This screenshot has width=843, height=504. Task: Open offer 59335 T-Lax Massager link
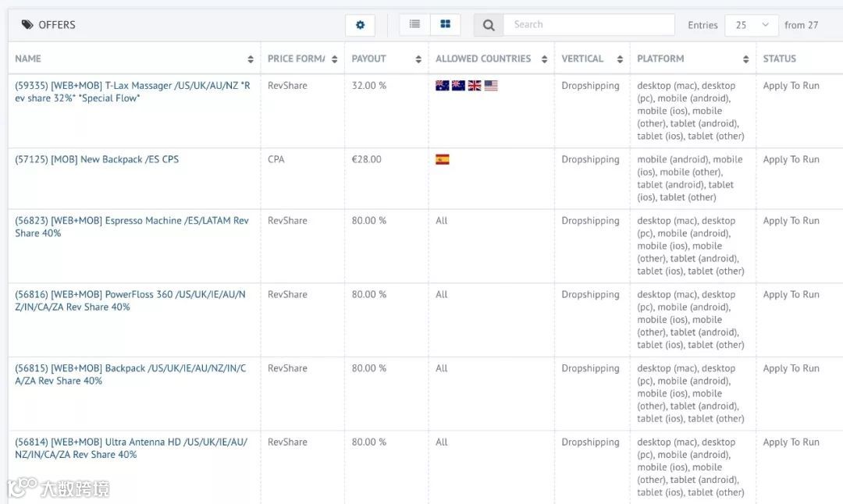[x=132, y=92]
